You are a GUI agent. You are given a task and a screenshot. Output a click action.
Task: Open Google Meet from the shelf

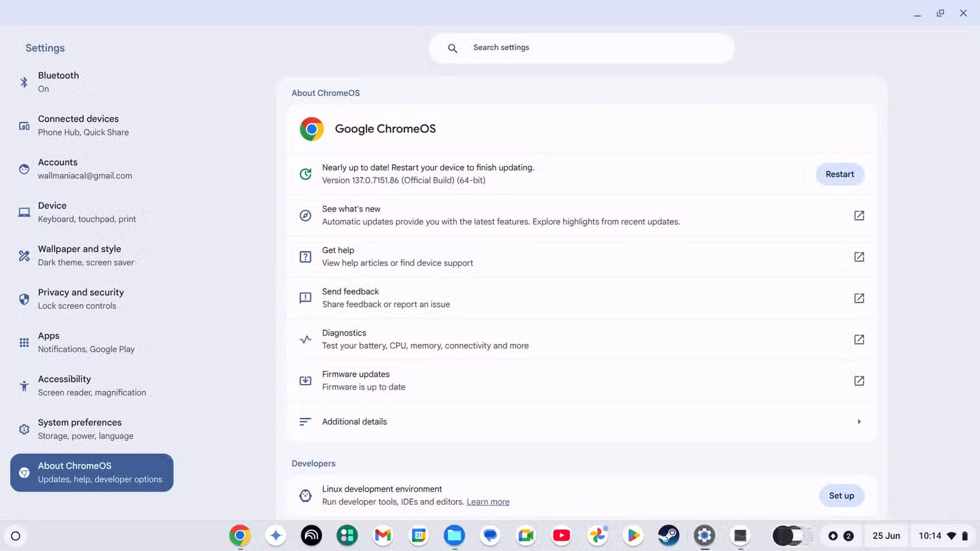[x=525, y=535]
